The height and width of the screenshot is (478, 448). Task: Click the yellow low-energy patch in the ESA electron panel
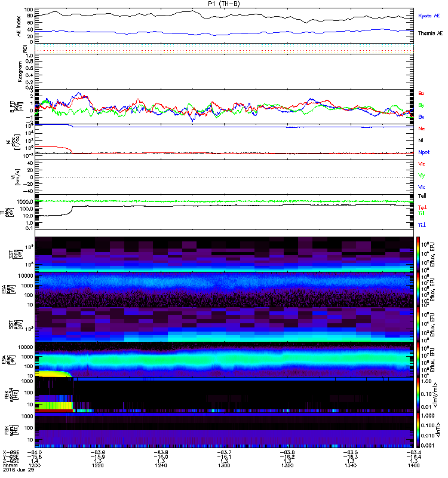coord(52,373)
